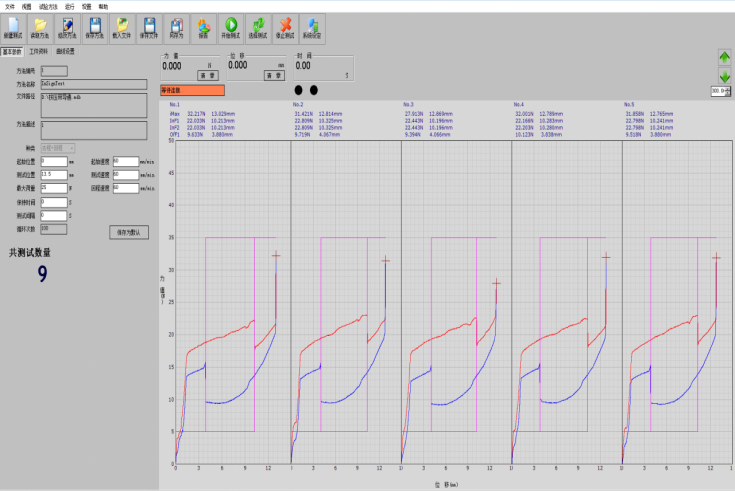Click the 连续测试 toolbar icon
The width and height of the screenshot is (735, 491).
click(x=257, y=27)
